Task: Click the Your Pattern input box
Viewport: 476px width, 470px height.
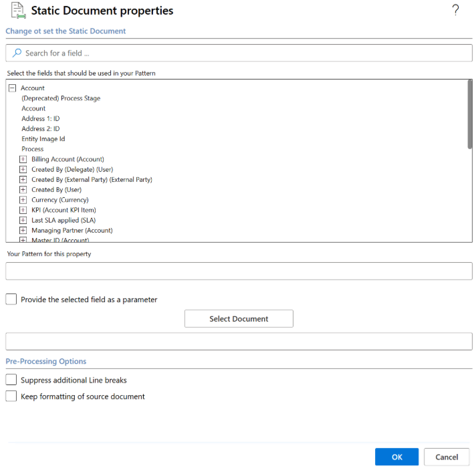Action: click(x=239, y=271)
